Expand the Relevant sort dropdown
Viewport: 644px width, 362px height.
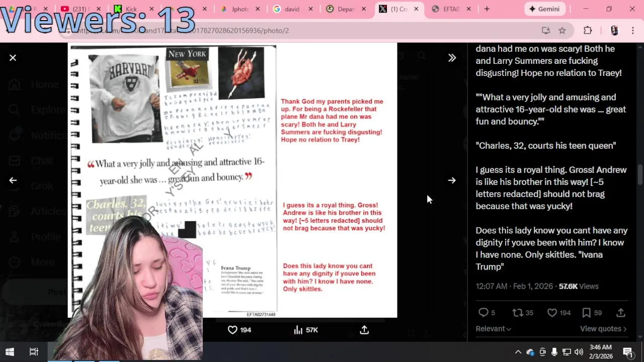pyautogui.click(x=493, y=329)
